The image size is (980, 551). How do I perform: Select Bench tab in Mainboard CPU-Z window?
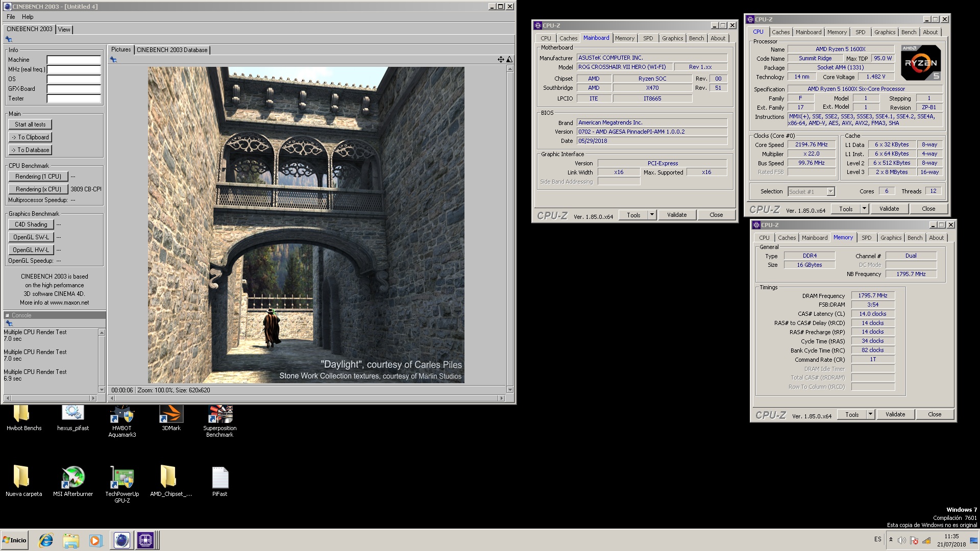click(x=696, y=38)
